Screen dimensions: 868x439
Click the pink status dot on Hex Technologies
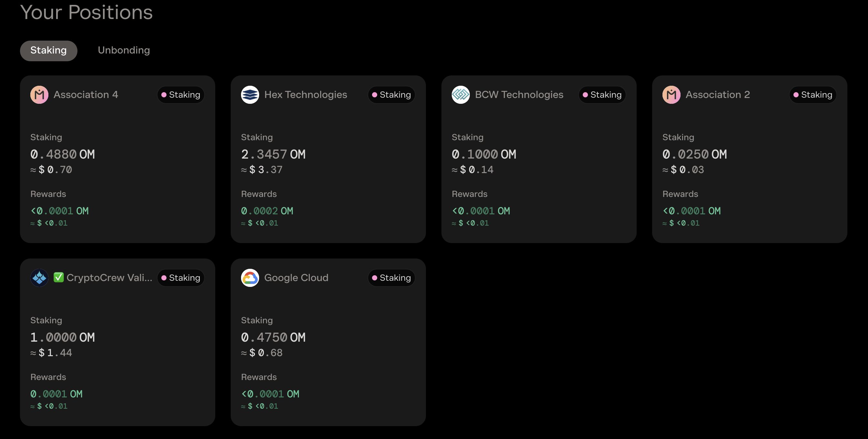pyautogui.click(x=374, y=95)
